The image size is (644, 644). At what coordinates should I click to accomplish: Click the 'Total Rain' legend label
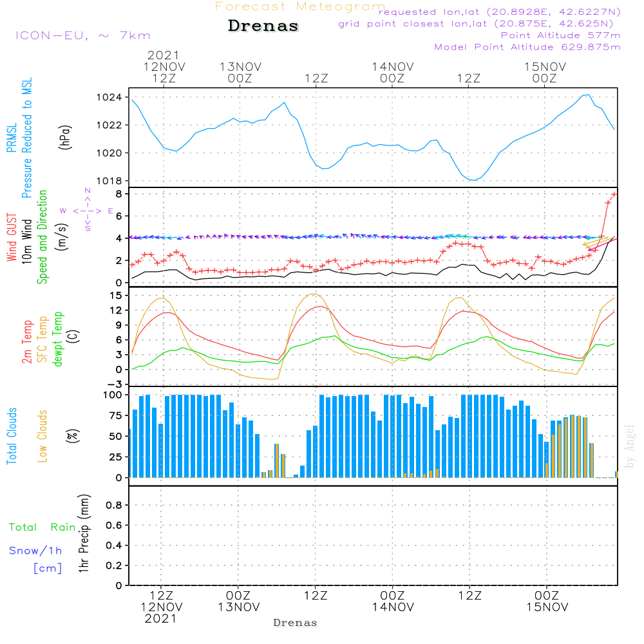[x=43, y=527]
